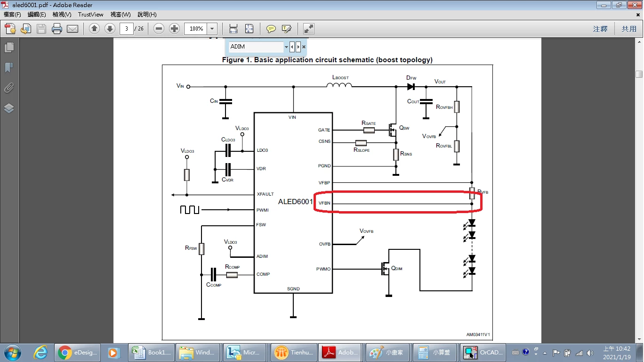
Task: Open the Windows Start menu
Action: 12,352
